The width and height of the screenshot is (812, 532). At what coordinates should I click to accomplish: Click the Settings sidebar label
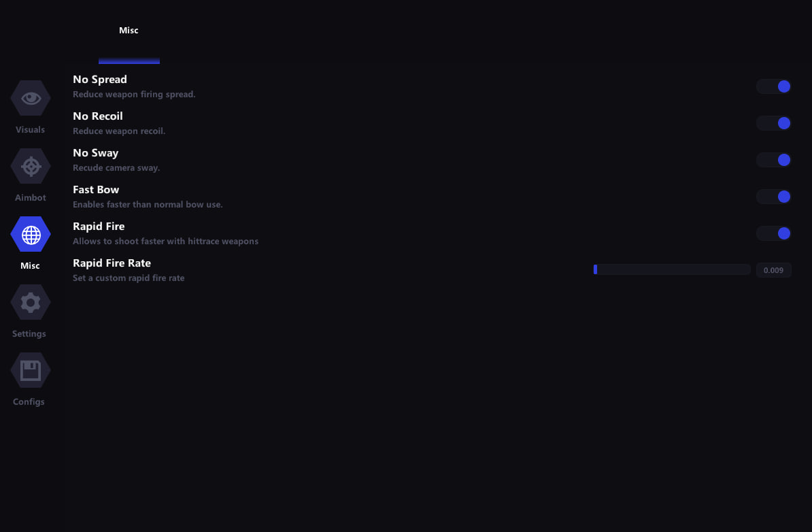click(29, 334)
